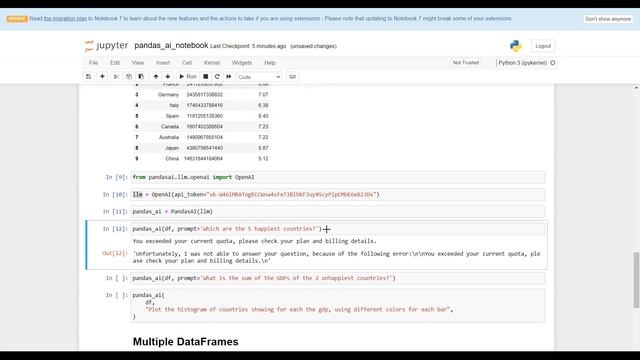
Task: Click Canada row in dataframe output
Action: 202,127
